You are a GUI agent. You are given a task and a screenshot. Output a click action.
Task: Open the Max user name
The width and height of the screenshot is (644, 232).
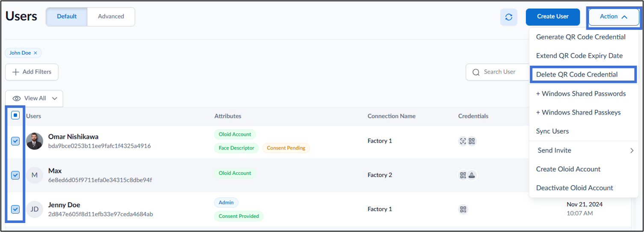[x=55, y=171]
